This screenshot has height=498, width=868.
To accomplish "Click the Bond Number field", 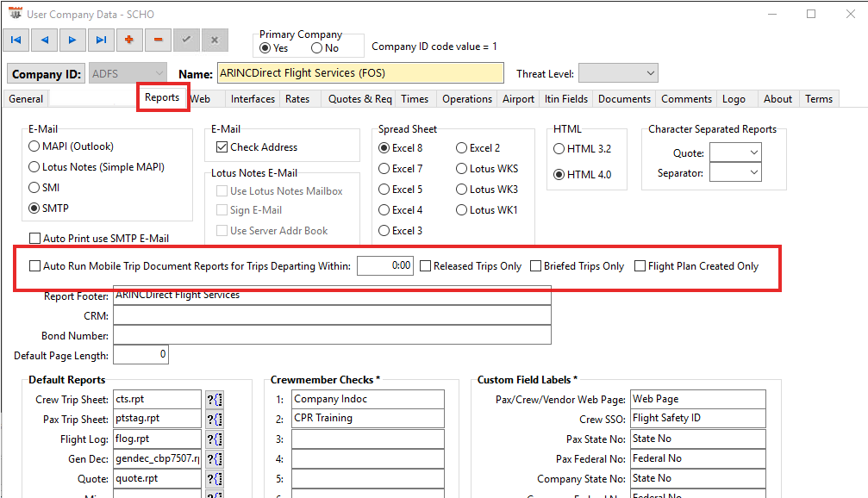I will pyautogui.click(x=332, y=335).
